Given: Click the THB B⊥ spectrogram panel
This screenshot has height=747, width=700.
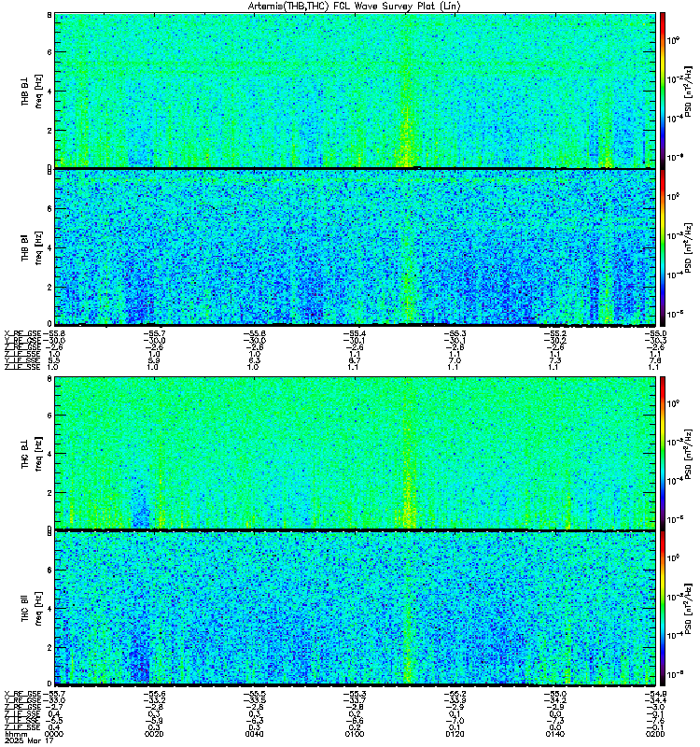Looking at the screenshot, I should [355, 91].
